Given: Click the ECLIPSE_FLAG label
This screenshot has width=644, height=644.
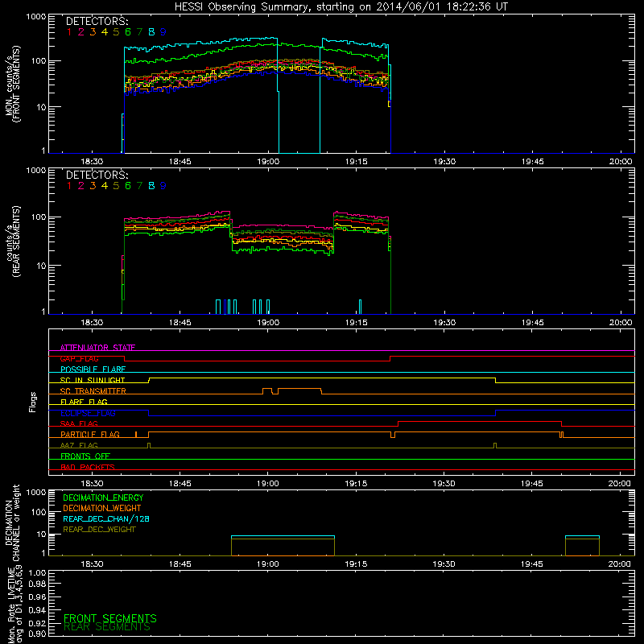Looking at the screenshot, I should point(88,413).
